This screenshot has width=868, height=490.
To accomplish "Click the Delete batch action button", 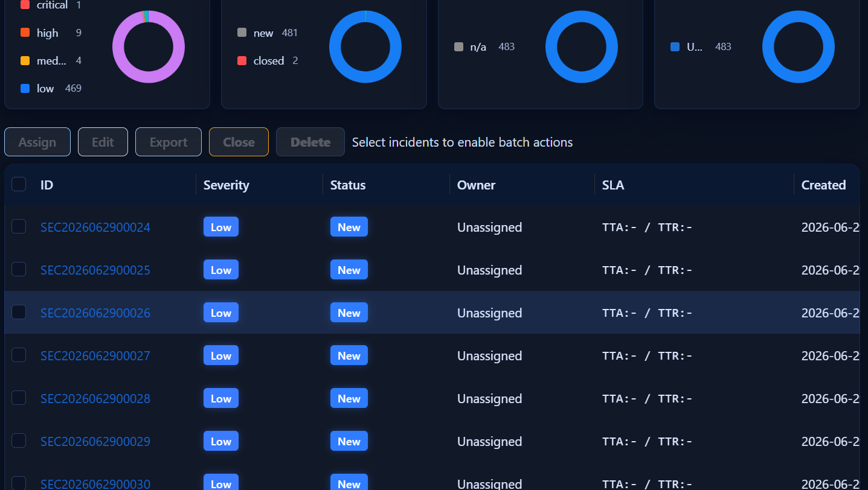I will coord(310,142).
